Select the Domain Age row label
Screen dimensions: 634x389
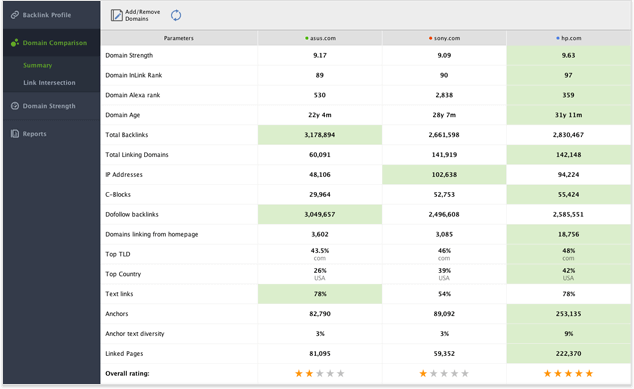(x=123, y=115)
